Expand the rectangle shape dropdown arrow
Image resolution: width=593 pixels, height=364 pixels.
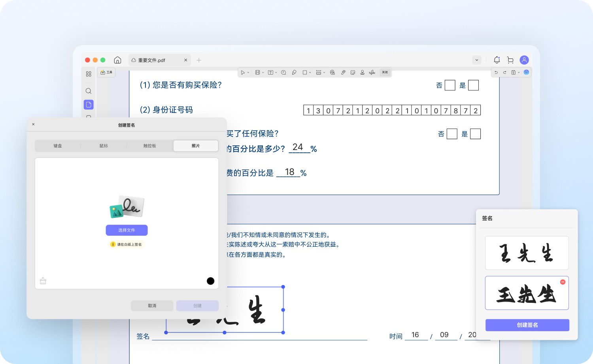coord(310,73)
